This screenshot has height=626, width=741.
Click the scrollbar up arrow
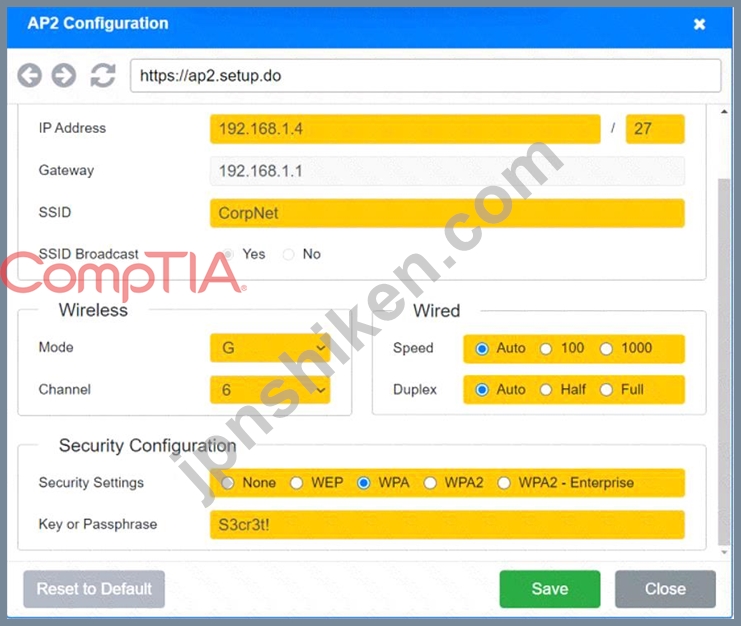tap(724, 111)
